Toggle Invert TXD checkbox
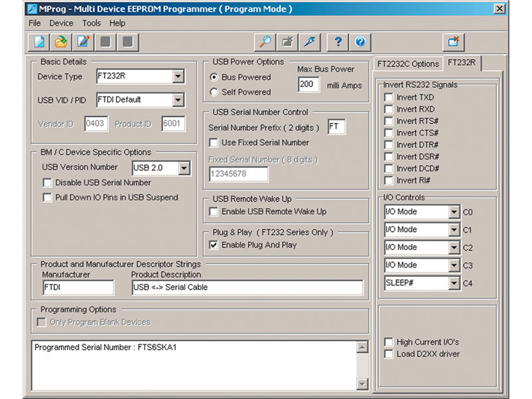The width and height of the screenshot is (532, 399). pyautogui.click(x=388, y=97)
